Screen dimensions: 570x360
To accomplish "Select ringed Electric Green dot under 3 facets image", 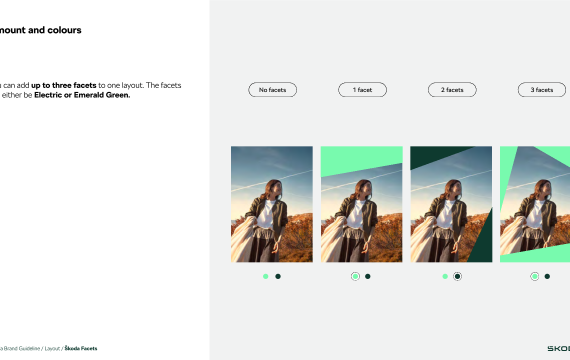I will click(x=535, y=276).
